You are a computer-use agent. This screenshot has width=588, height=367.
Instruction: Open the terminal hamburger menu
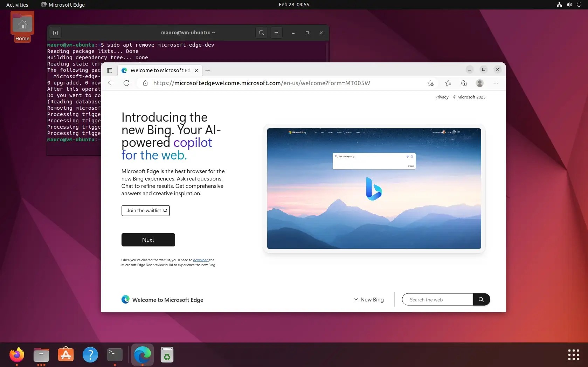[x=276, y=33]
